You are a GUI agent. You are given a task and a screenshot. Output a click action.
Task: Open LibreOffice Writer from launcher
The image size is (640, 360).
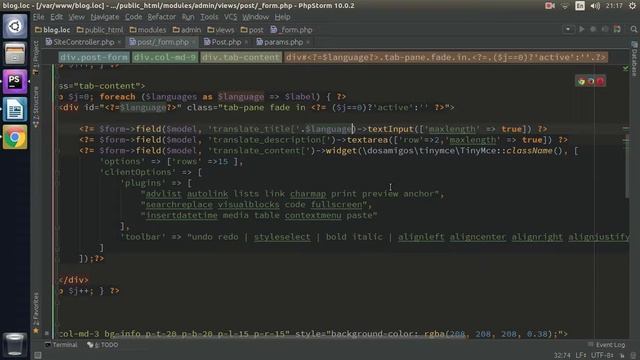(x=15, y=109)
